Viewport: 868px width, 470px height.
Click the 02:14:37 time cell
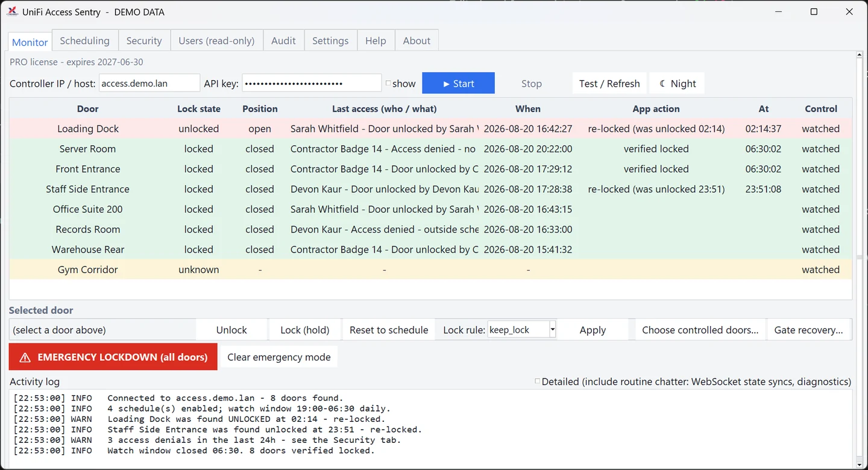point(763,128)
